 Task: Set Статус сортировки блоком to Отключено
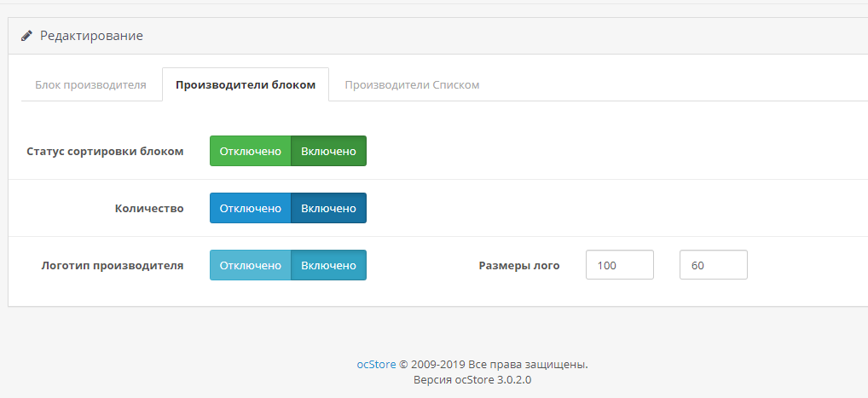click(250, 151)
